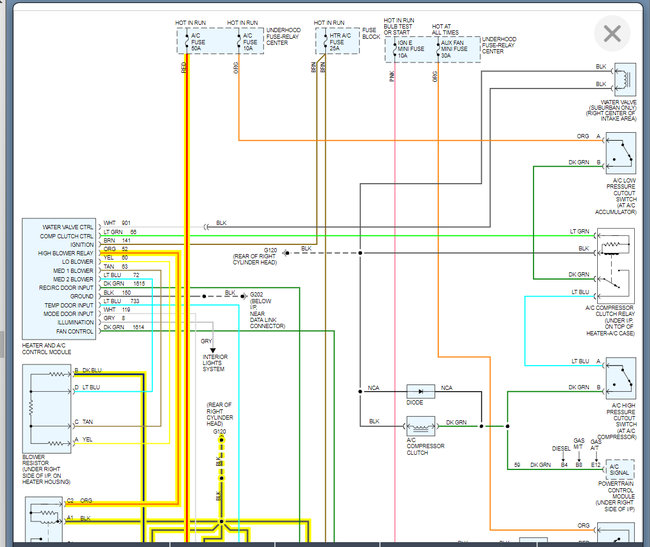Click the A/C compressor clutch relay symbol
The width and height of the screenshot is (650, 547).
[616, 265]
